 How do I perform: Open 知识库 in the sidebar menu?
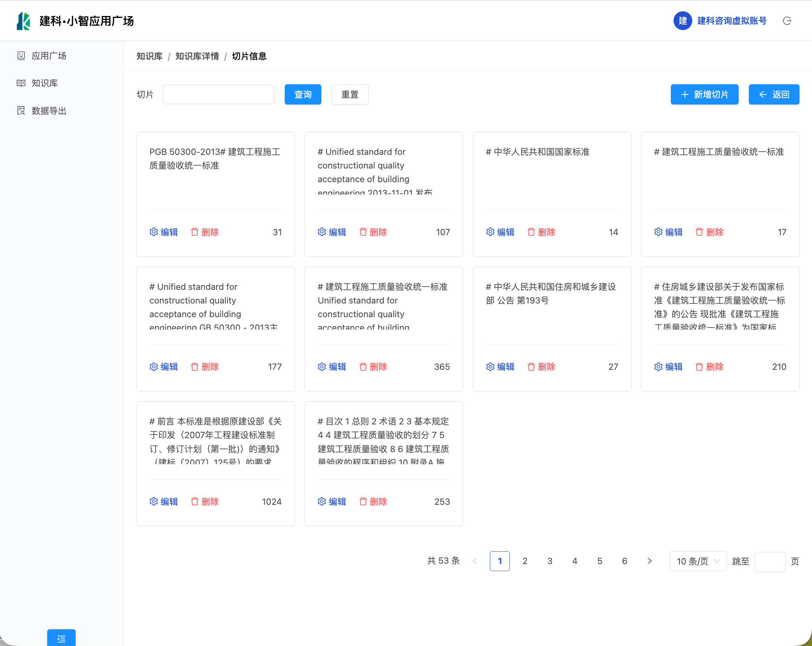click(x=44, y=83)
